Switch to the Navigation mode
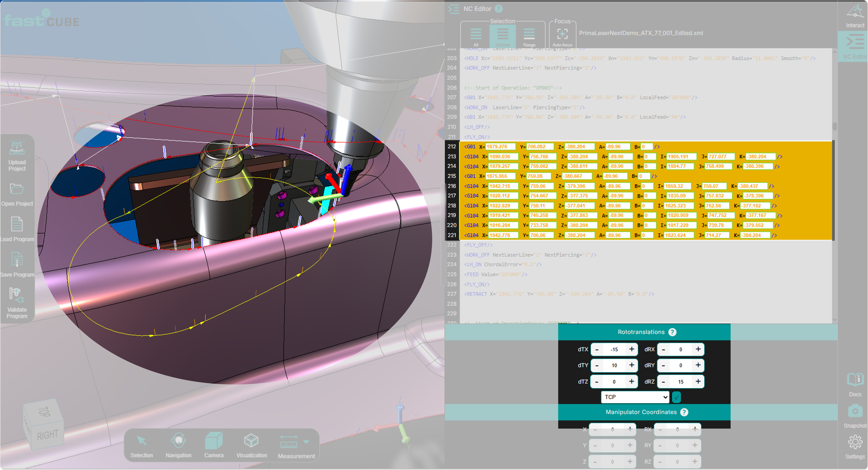Image resolution: width=868 pixels, height=470 pixels. pyautogui.click(x=178, y=441)
